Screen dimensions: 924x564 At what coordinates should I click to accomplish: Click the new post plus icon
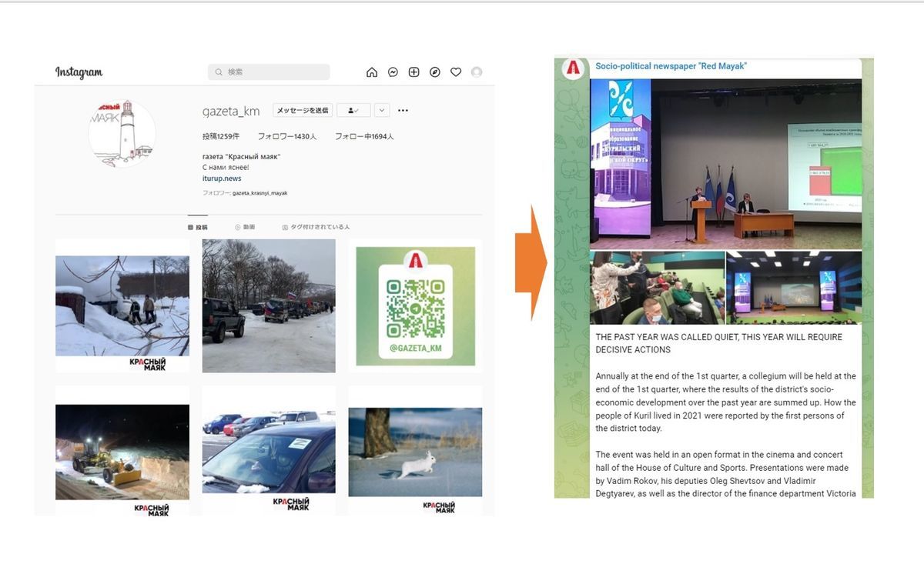coord(413,72)
